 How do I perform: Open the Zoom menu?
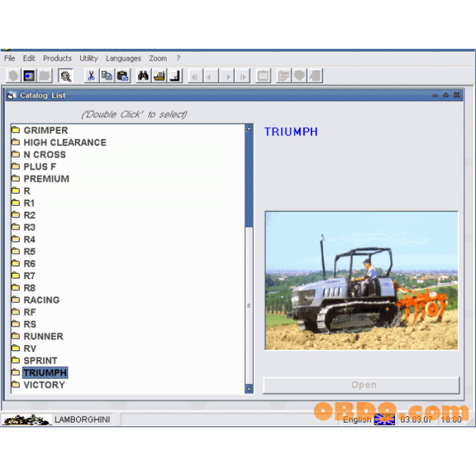tap(158, 58)
